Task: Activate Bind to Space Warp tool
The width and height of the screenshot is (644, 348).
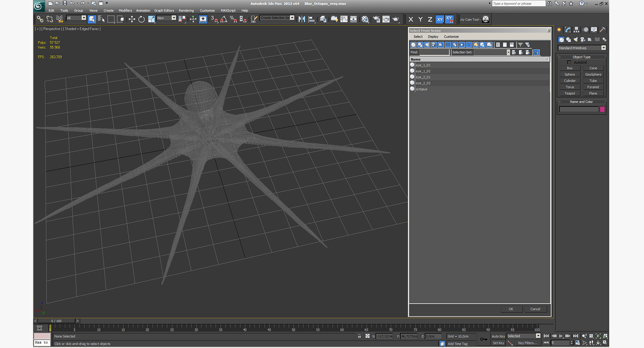Action: [60, 19]
